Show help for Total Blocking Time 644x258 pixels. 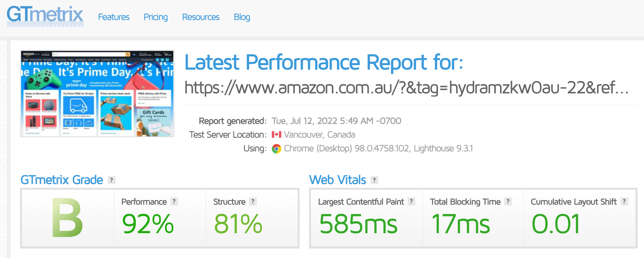[x=508, y=202]
